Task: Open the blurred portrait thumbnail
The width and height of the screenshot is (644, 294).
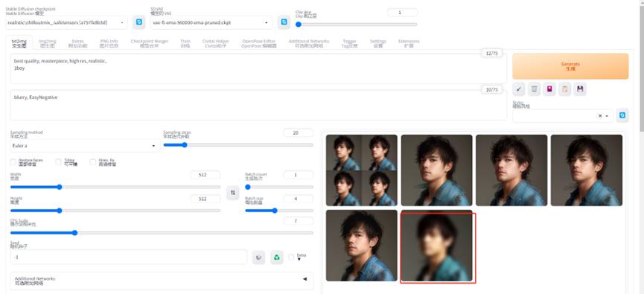Action: click(x=436, y=246)
